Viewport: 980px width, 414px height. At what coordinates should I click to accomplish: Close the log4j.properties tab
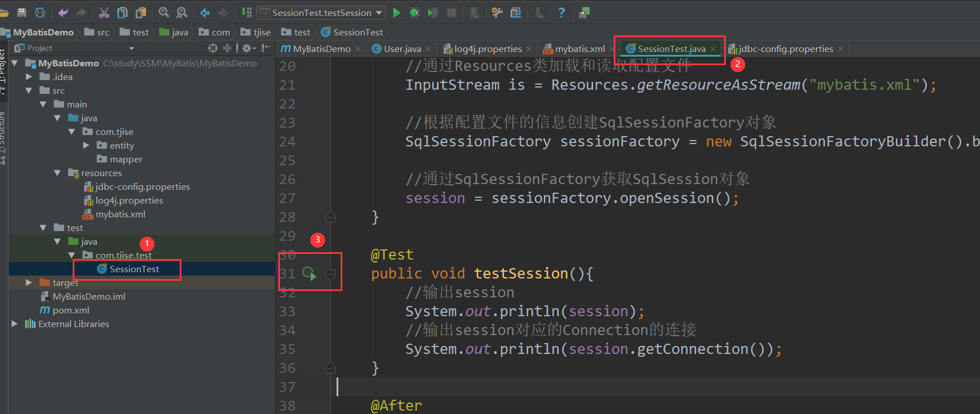[x=529, y=49]
